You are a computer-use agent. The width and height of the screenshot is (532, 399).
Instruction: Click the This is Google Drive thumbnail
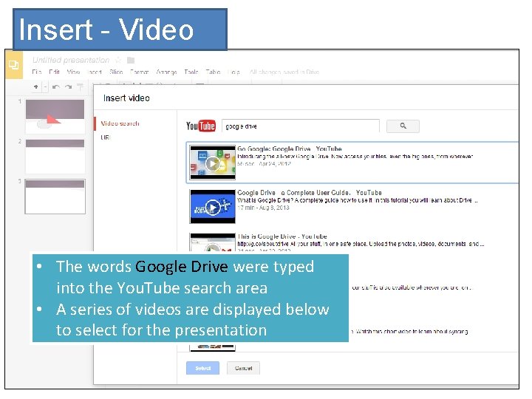(x=213, y=242)
